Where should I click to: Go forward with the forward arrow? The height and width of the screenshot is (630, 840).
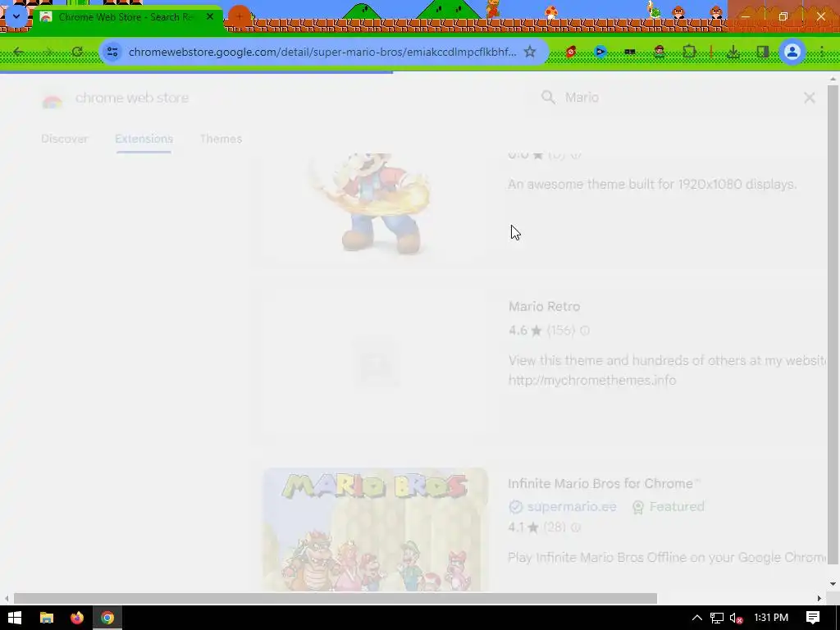(x=48, y=52)
